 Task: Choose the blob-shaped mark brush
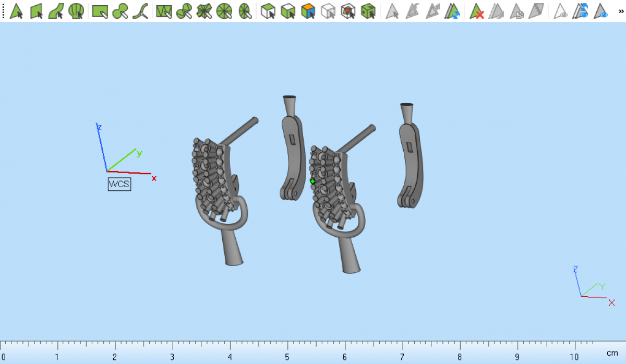[x=121, y=11]
